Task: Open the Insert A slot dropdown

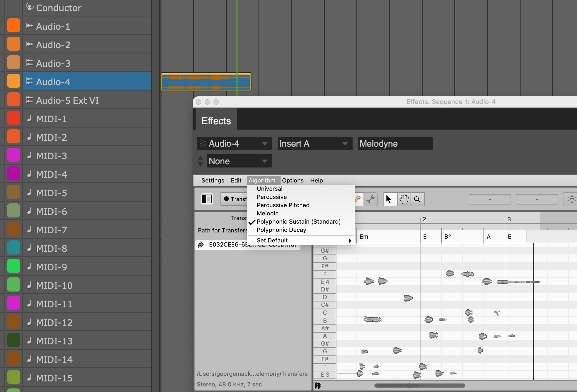Action: tap(315, 143)
